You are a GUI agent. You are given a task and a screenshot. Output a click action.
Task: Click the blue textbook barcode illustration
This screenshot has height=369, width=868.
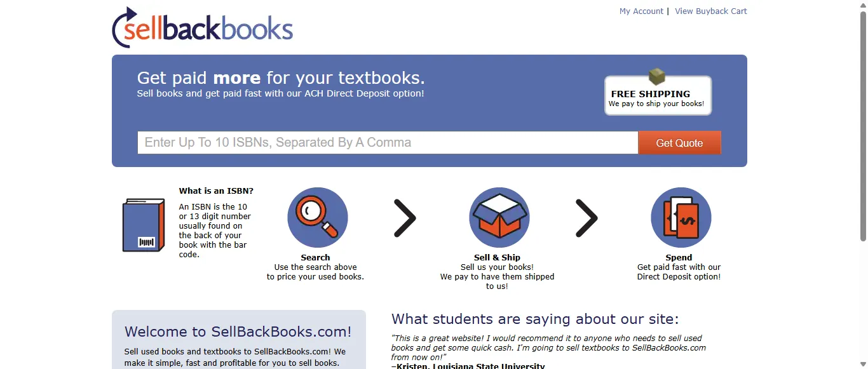click(144, 224)
